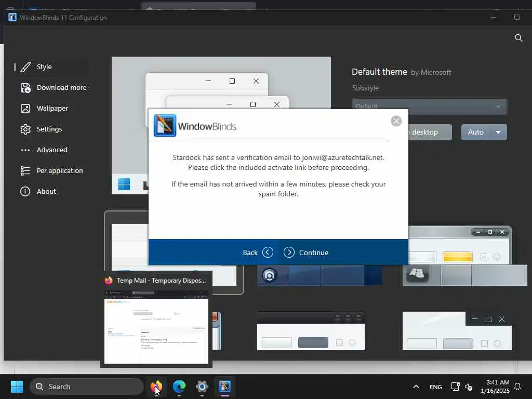Click the Download more disk icon
532x399 pixels.
click(x=25, y=88)
